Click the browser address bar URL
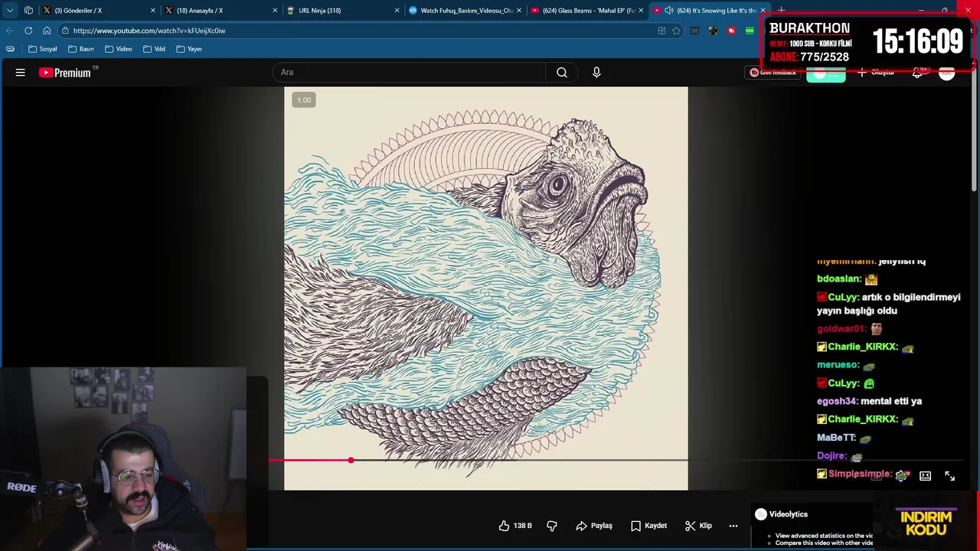Viewport: 980px width, 551px height. coord(149,31)
